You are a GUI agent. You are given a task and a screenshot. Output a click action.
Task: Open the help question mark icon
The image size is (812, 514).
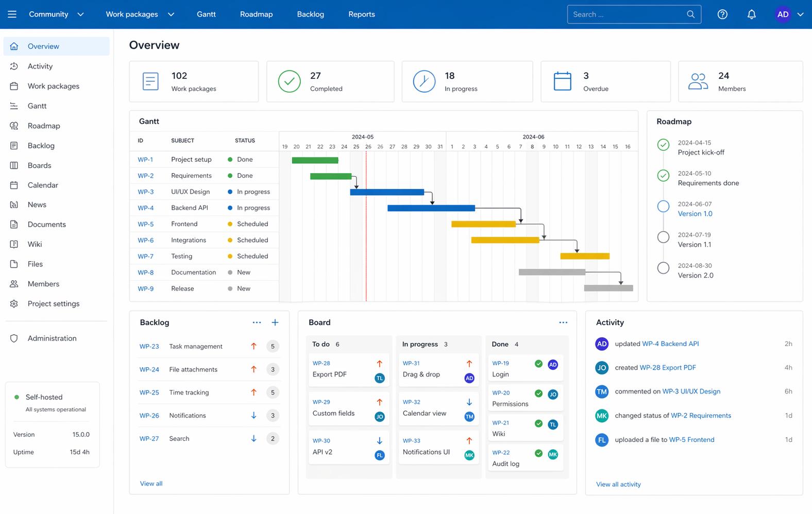722,14
